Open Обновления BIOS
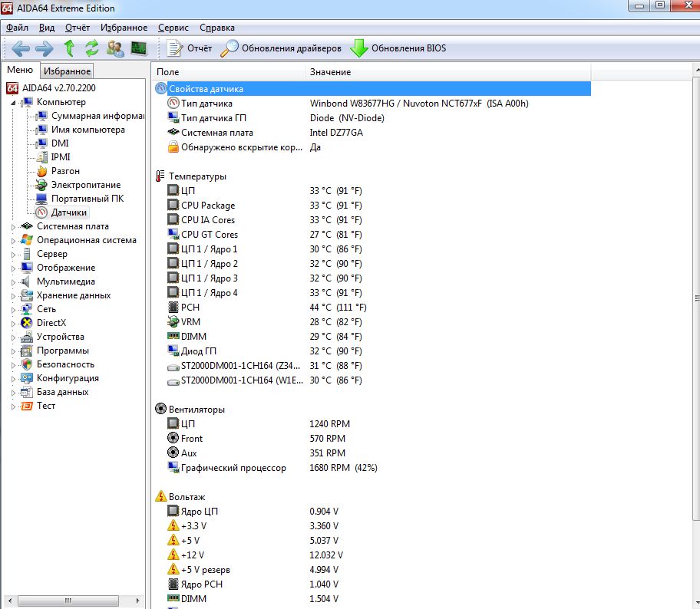 coord(398,48)
